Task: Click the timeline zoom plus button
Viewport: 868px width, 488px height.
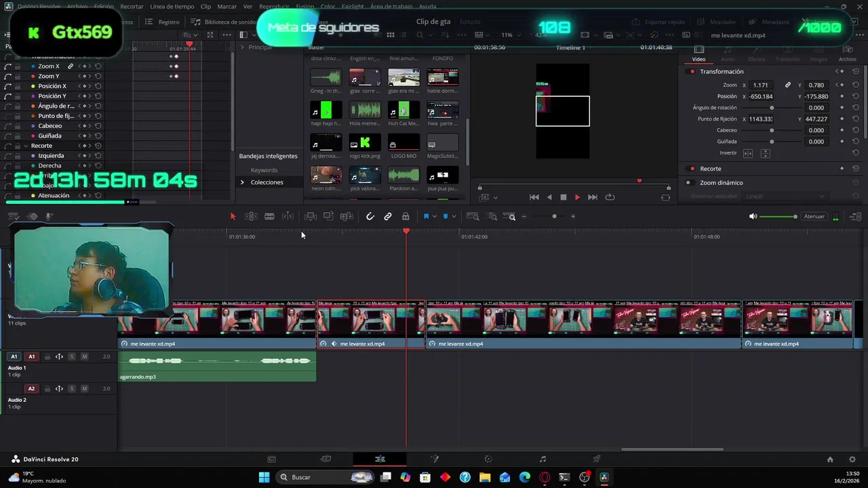Action: click(573, 216)
